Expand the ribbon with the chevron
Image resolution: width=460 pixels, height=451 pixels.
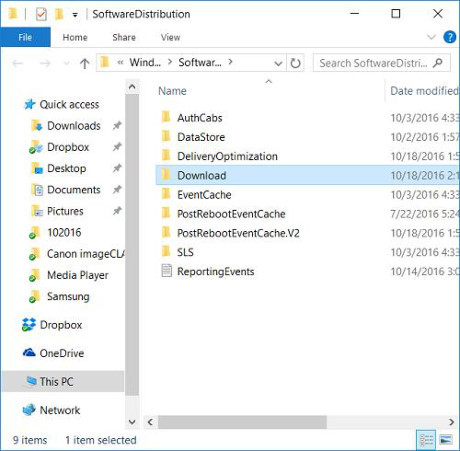click(x=431, y=37)
